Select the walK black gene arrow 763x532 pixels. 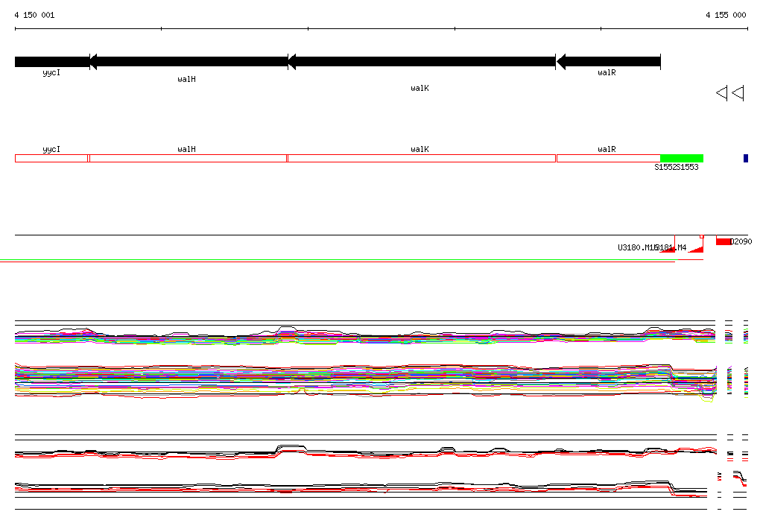[422, 62]
